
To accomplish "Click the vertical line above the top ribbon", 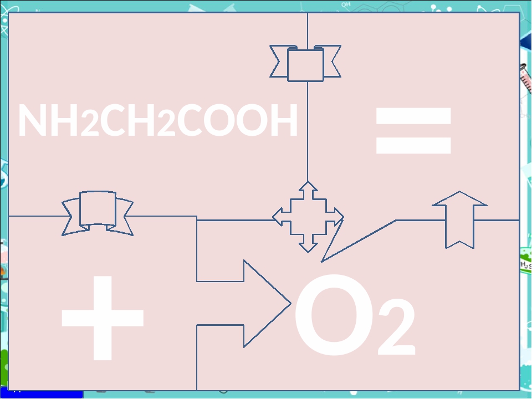I will click(x=308, y=29).
